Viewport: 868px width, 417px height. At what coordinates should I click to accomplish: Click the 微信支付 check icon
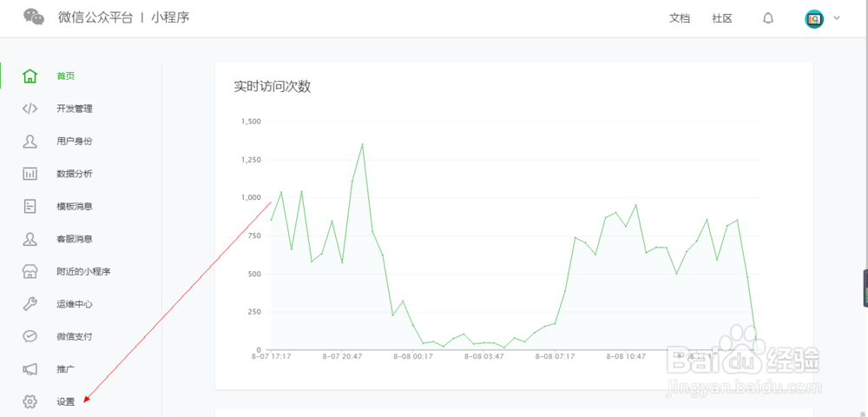30,337
